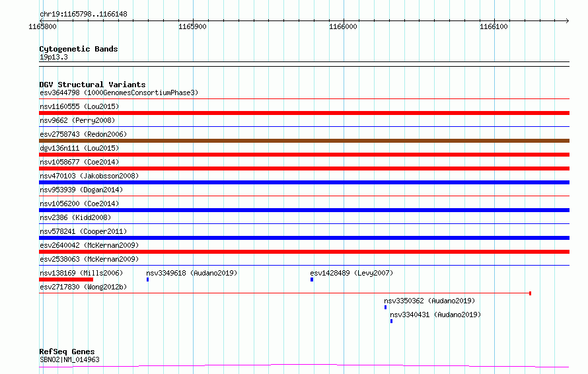Select the short red nsv138169 (Mills2006) bar
Screen dimensions: 588x374
pyautogui.click(x=66, y=280)
